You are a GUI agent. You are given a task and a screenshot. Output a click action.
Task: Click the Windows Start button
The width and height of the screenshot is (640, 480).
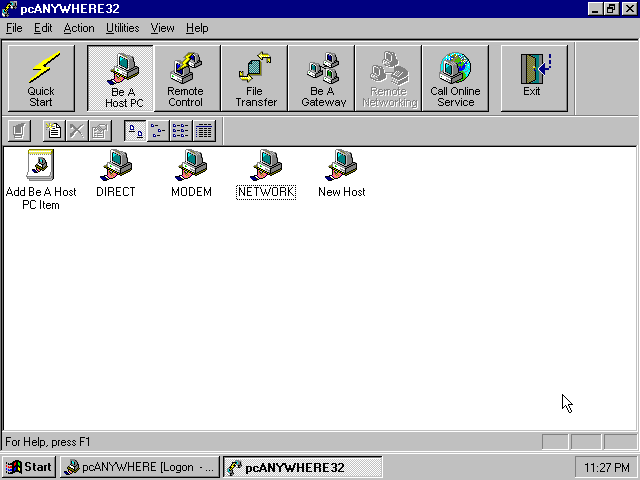click(x=29, y=467)
